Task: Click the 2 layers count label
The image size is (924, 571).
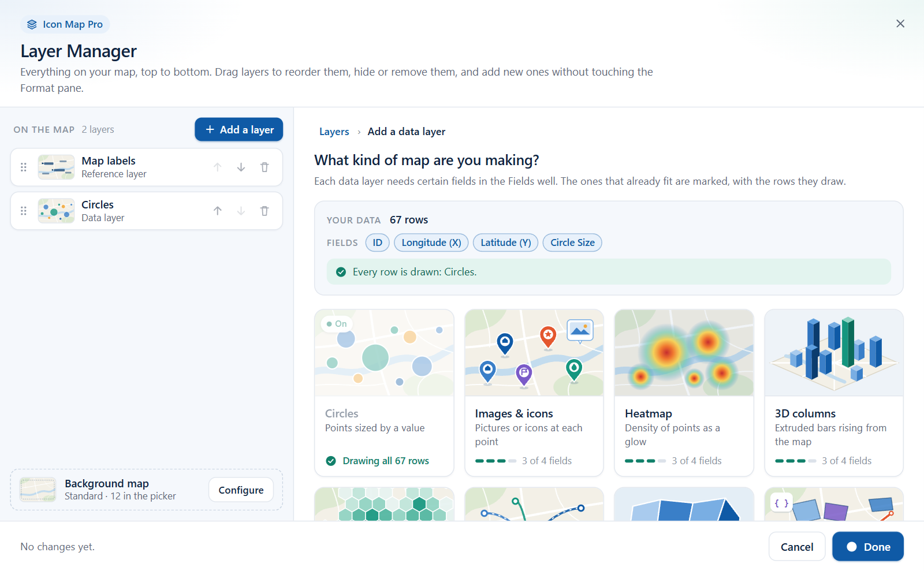Action: 98,129
